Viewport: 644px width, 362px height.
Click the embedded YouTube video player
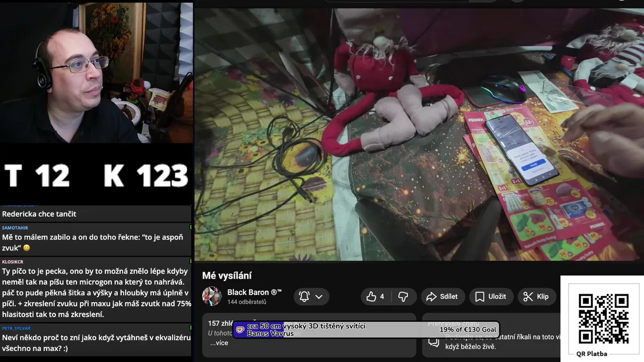pyautogui.click(x=419, y=134)
